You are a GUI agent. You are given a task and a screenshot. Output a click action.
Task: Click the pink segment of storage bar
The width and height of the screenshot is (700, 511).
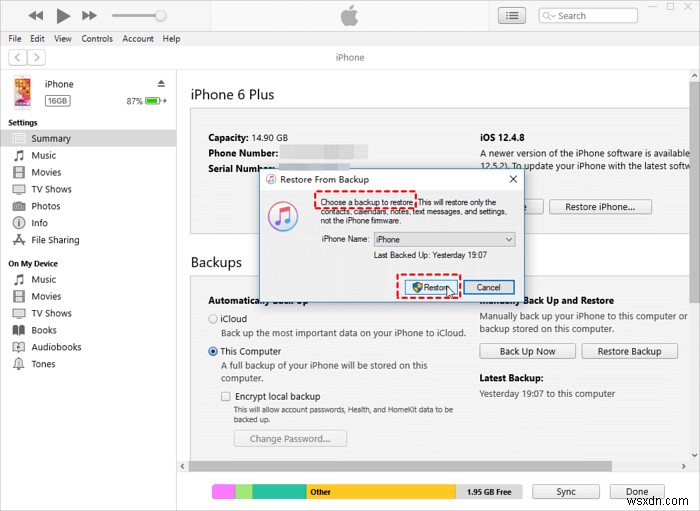224,492
